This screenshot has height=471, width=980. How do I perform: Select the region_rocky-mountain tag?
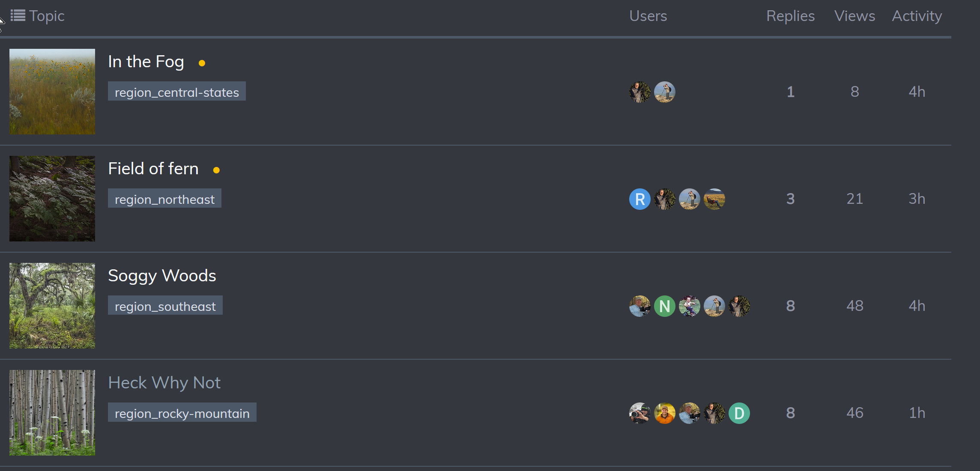(182, 413)
